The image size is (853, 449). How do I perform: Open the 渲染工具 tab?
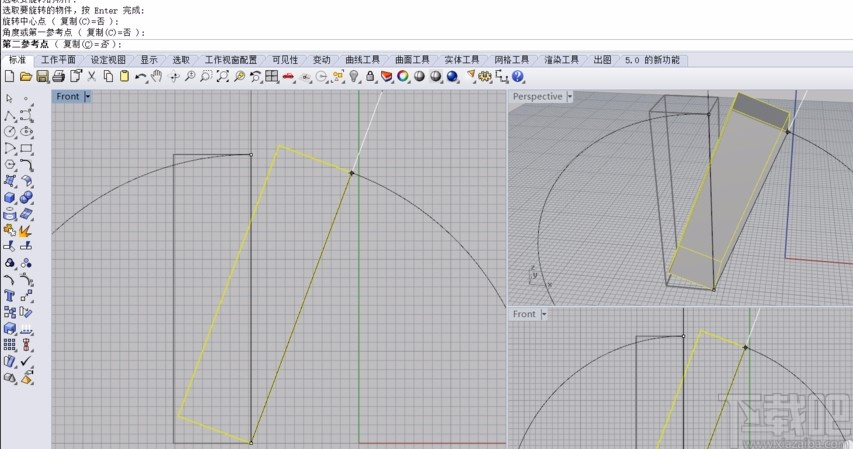(561, 60)
